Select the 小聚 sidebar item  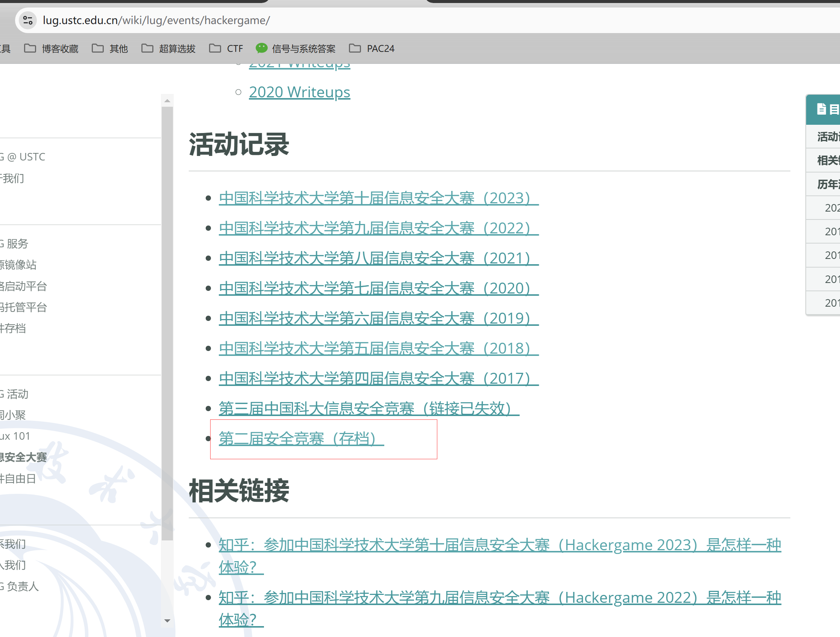pyautogui.click(x=13, y=415)
